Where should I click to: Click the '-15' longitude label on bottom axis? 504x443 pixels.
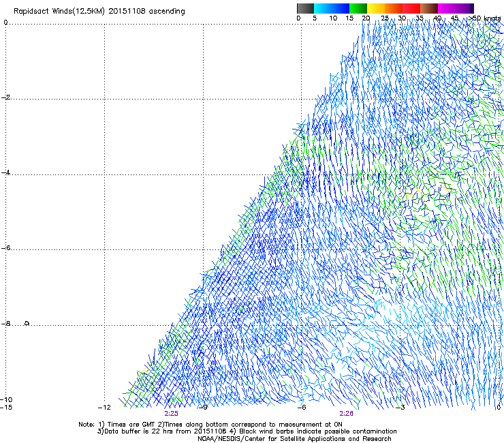tap(6, 408)
